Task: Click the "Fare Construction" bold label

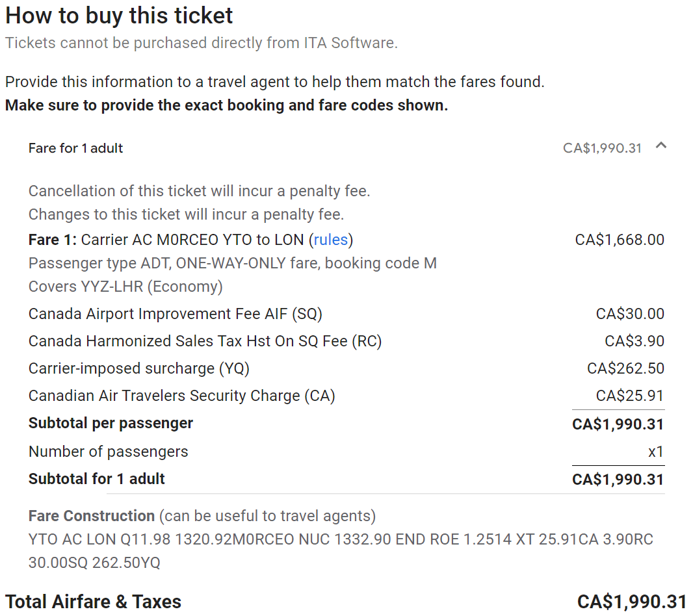Action: tap(91, 516)
